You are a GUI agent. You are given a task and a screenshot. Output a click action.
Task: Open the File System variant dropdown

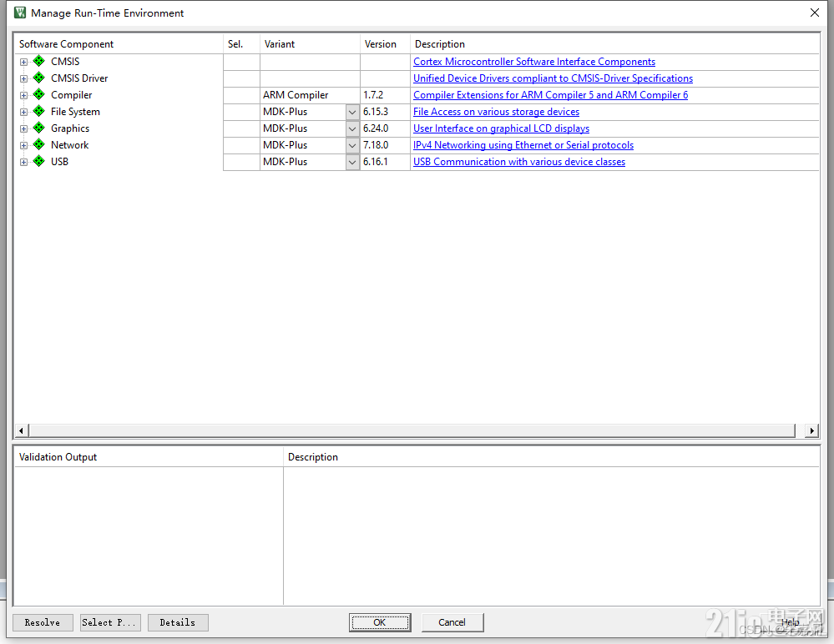[352, 112]
